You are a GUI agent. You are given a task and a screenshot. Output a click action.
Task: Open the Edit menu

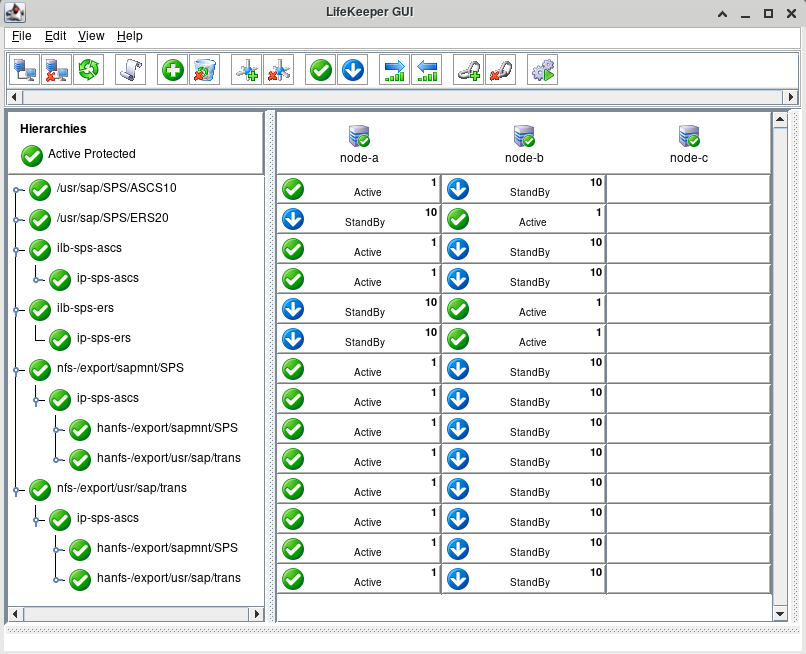(x=56, y=36)
